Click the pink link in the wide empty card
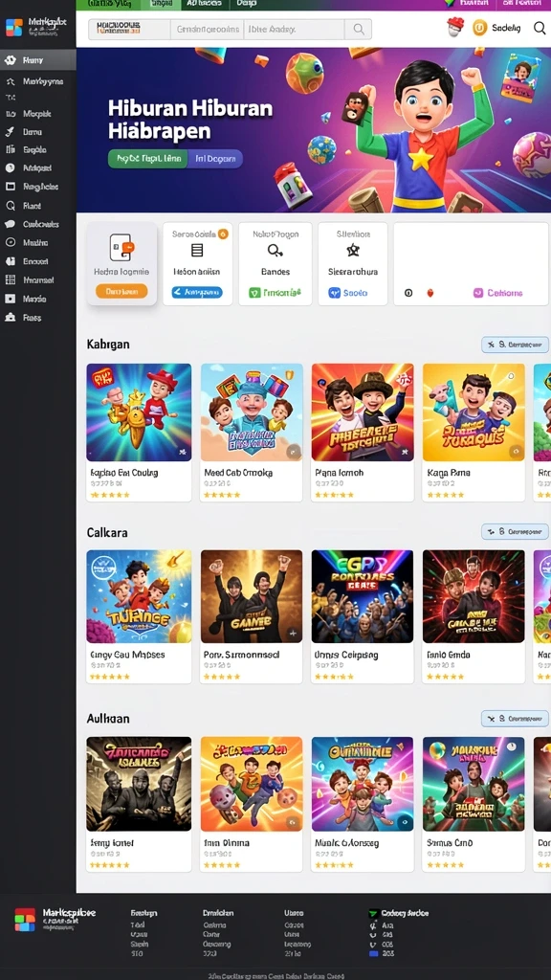Image resolution: width=551 pixels, height=980 pixels. pyautogui.click(x=497, y=293)
